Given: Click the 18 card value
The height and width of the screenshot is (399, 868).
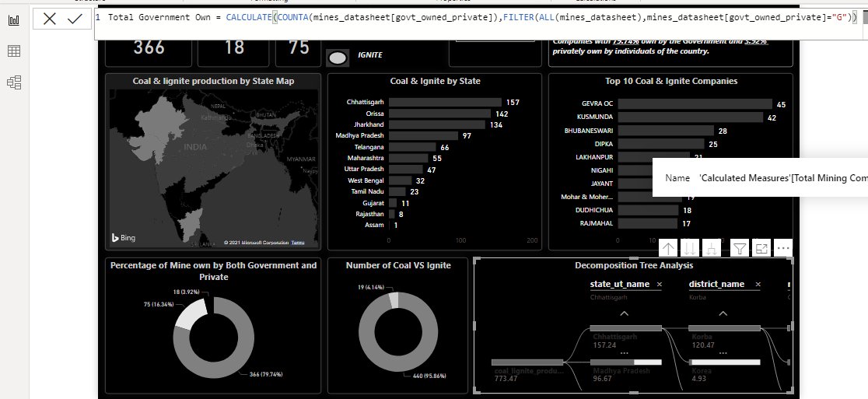Looking at the screenshot, I should coord(234,47).
